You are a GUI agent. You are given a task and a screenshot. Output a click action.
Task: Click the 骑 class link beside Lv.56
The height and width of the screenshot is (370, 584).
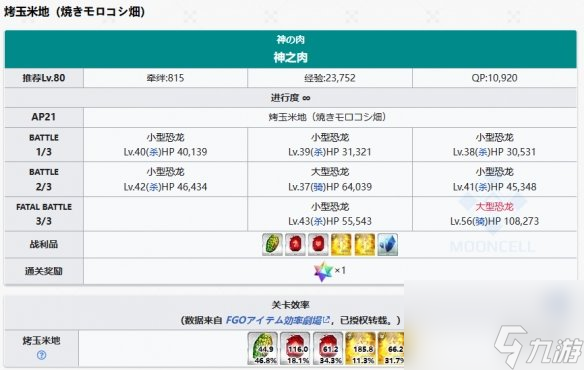pos(480,221)
